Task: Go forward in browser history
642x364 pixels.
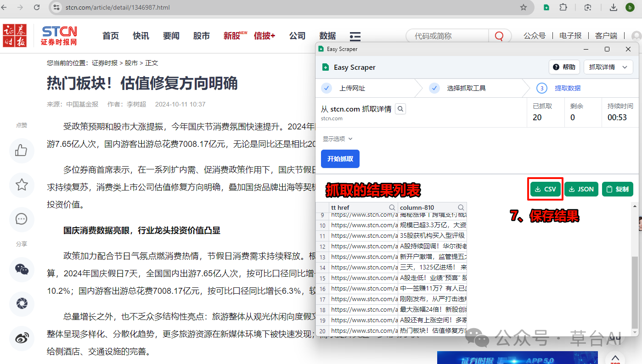Action: pos(20,7)
